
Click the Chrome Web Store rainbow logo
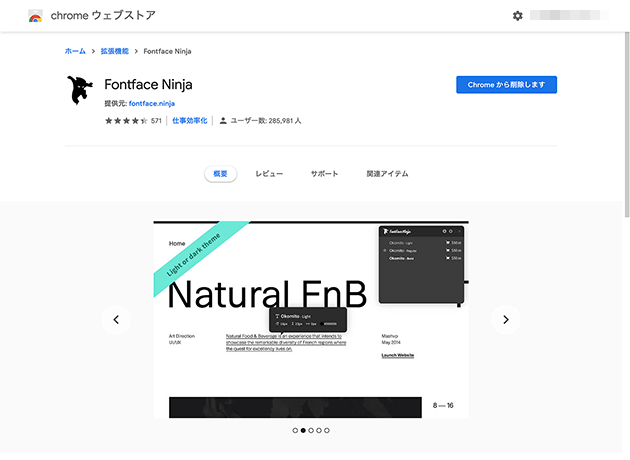(35, 16)
